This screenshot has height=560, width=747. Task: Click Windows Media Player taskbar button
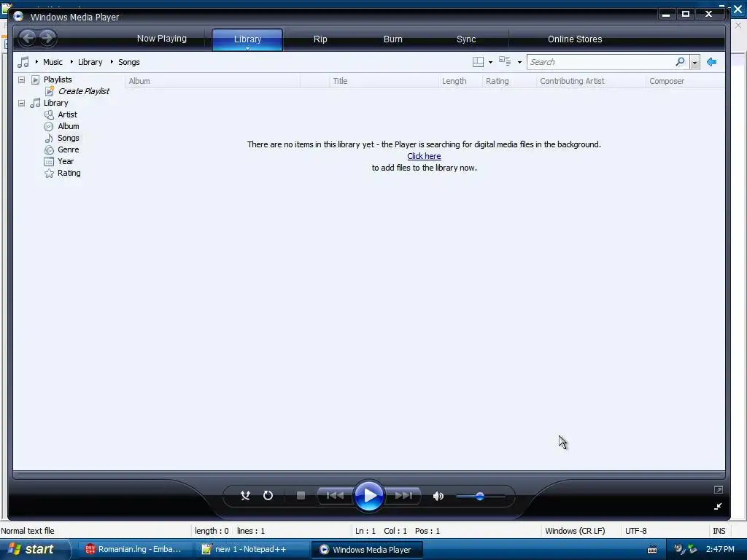point(367,550)
